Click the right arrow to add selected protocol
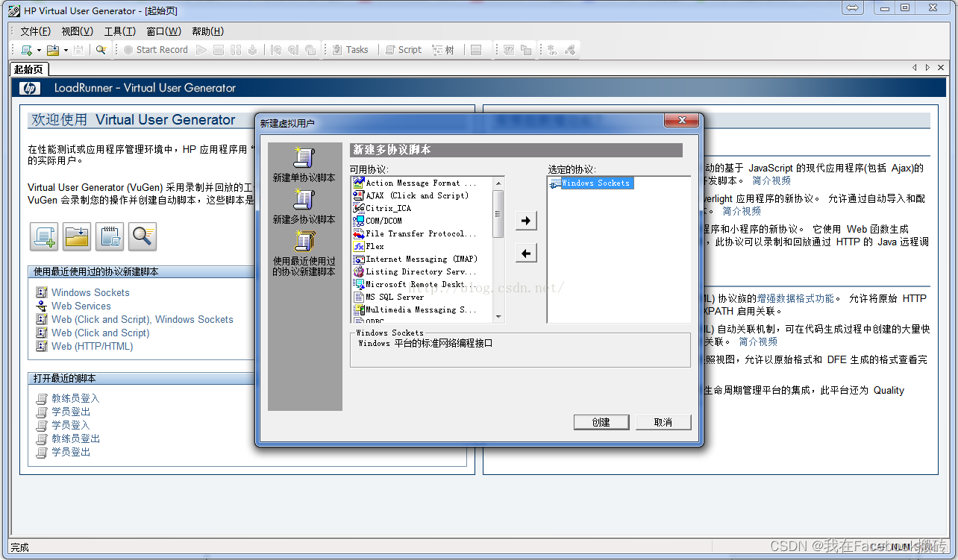Viewport: 958px width, 560px height. (525, 221)
